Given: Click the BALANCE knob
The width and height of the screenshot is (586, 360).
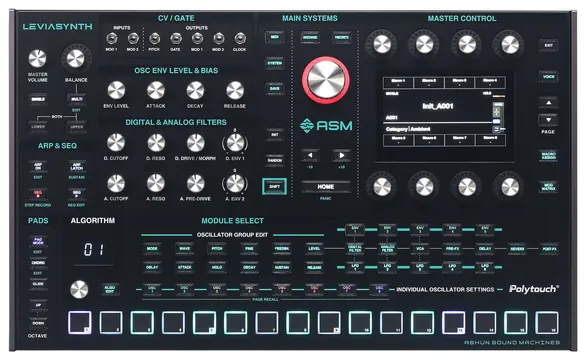Looking at the screenshot, I should coord(76,58).
